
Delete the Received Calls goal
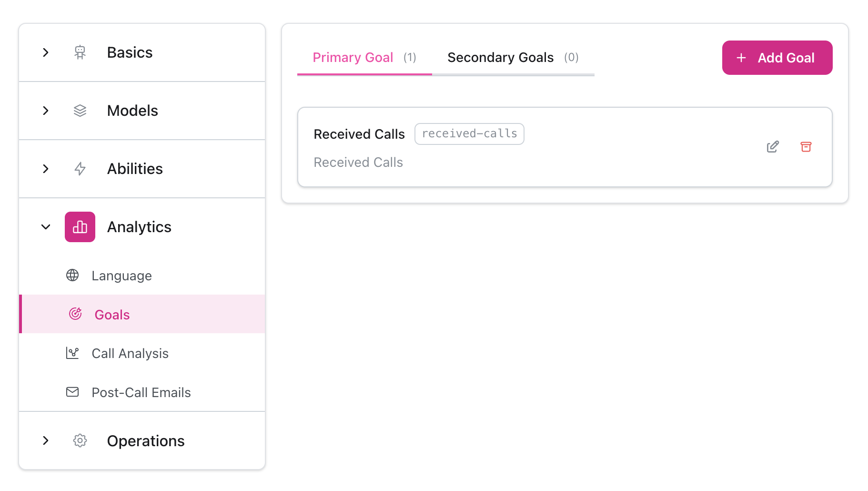click(806, 147)
